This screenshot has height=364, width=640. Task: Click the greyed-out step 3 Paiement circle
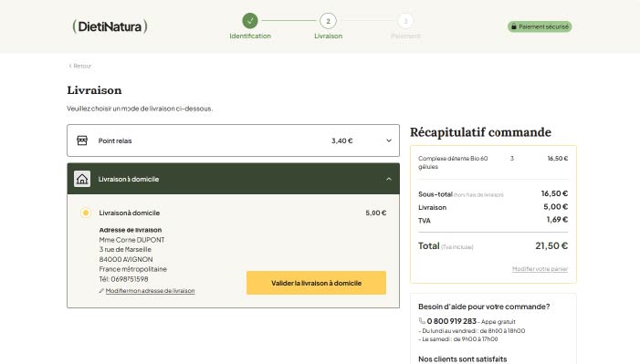pyautogui.click(x=405, y=21)
